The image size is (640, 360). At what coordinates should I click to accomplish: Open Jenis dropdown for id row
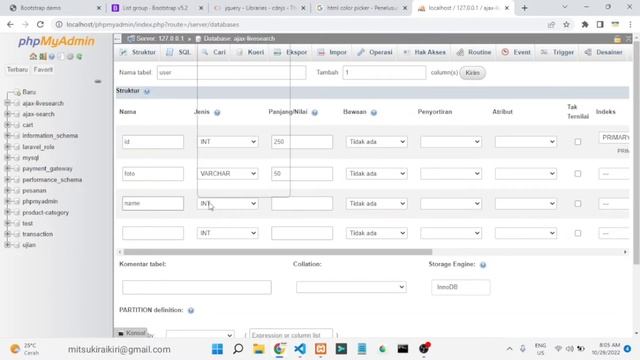tap(227, 142)
